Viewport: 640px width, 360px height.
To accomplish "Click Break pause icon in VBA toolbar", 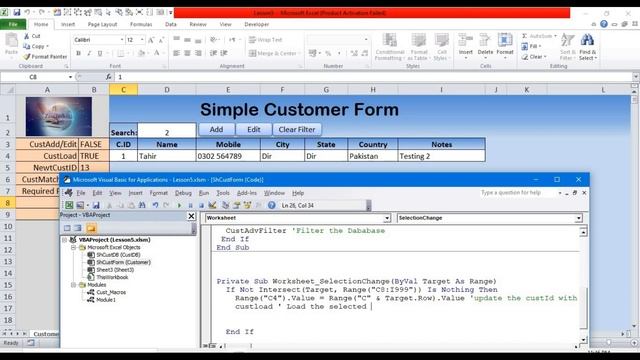I will [x=190, y=205].
